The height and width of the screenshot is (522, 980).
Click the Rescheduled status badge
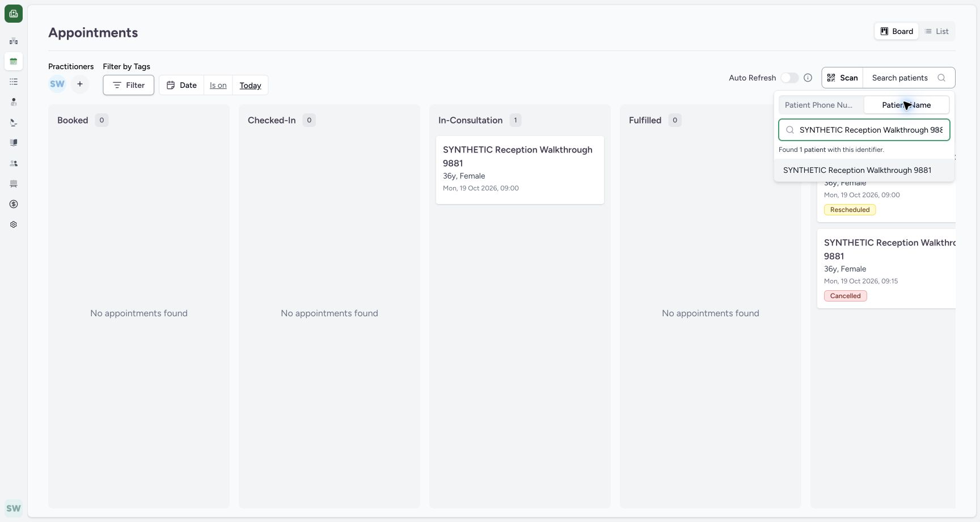point(850,210)
